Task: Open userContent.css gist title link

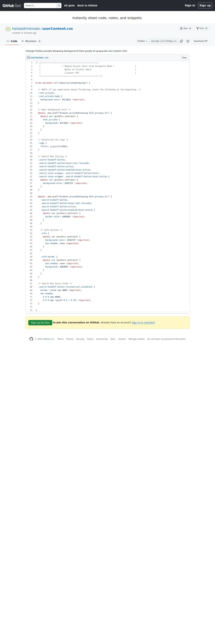Action: pyautogui.click(x=58, y=28)
